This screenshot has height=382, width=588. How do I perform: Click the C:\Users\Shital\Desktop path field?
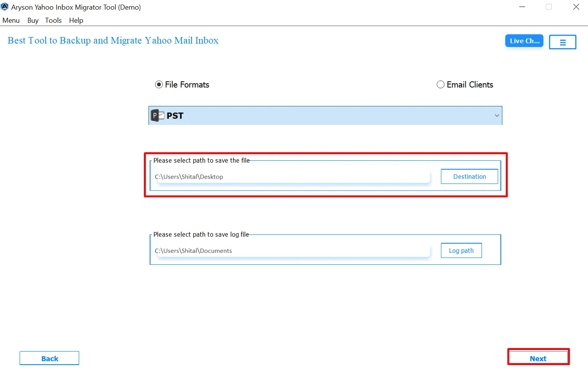click(x=292, y=177)
